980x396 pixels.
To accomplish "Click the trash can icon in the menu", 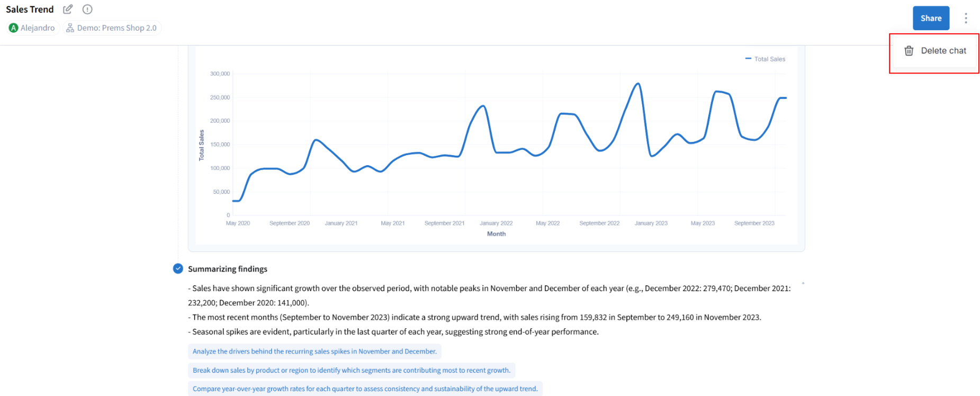I will click(x=909, y=51).
